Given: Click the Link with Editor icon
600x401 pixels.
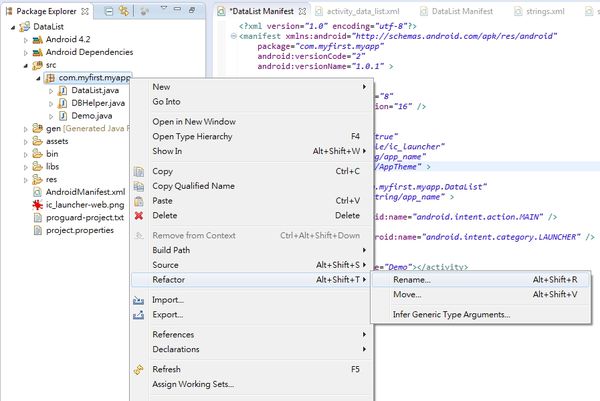Looking at the screenshot, I should 124,11.
